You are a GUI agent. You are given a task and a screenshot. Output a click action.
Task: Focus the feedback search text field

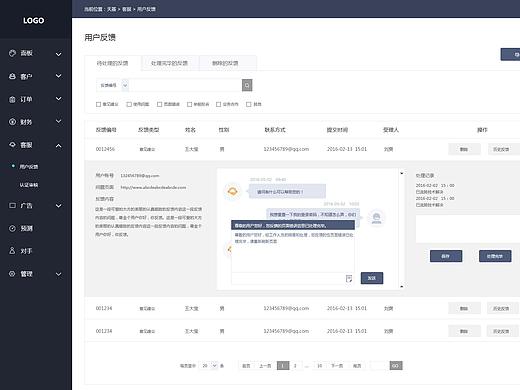pos(185,85)
